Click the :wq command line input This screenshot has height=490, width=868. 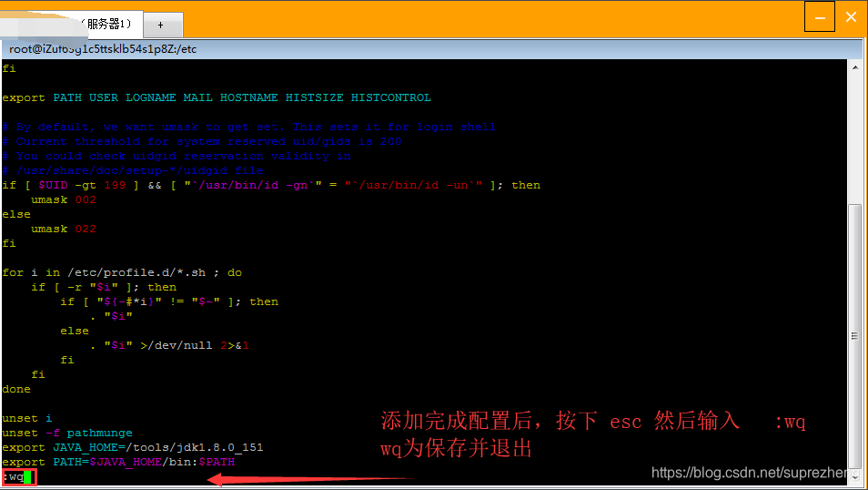pyautogui.click(x=18, y=476)
